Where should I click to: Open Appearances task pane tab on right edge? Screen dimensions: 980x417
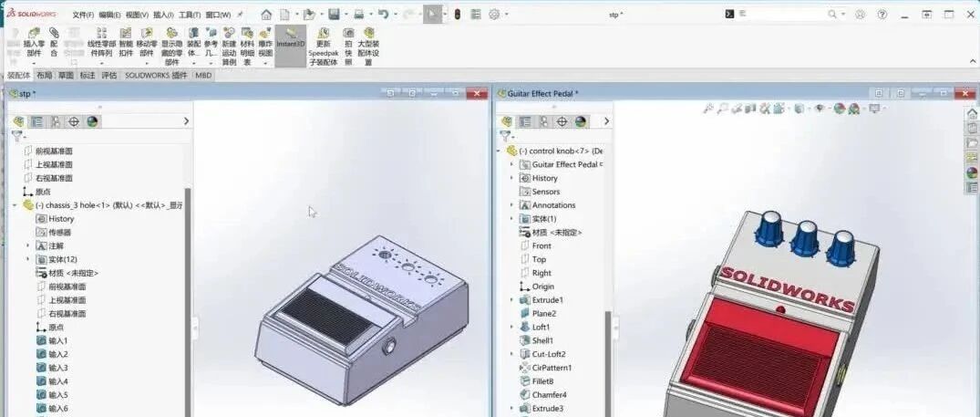[972, 172]
